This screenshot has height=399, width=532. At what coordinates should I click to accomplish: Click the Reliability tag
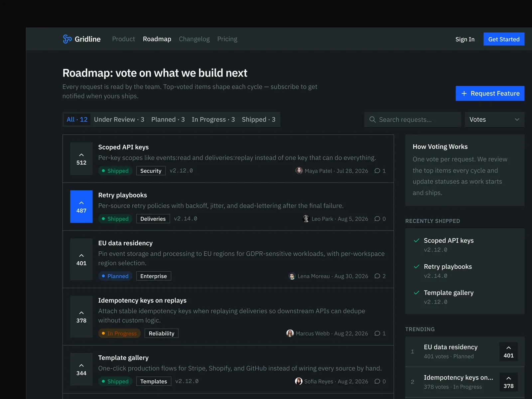162,333
